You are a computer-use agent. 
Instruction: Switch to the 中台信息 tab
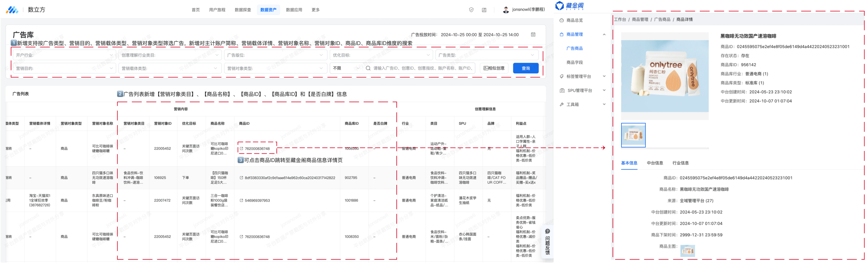click(655, 163)
